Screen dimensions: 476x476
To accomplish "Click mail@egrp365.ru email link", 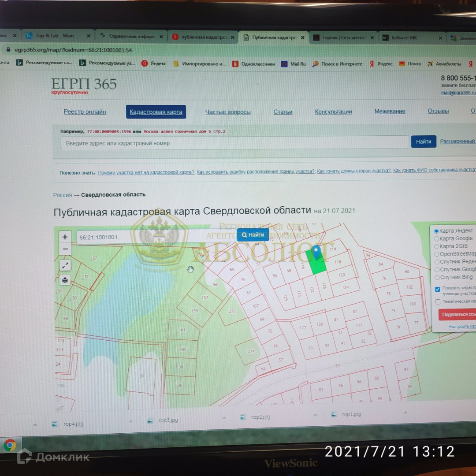I will click(458, 93).
